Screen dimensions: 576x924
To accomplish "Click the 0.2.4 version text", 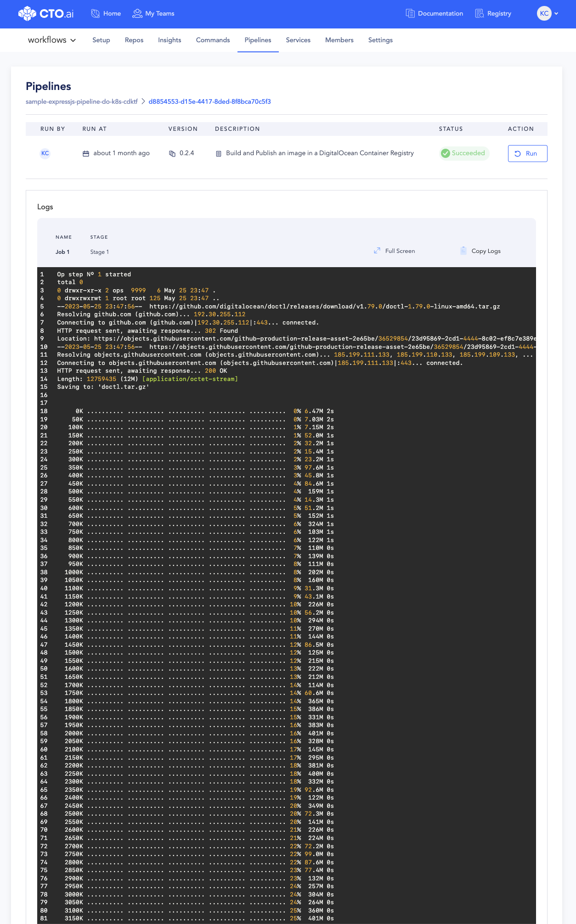I will pyautogui.click(x=186, y=153).
